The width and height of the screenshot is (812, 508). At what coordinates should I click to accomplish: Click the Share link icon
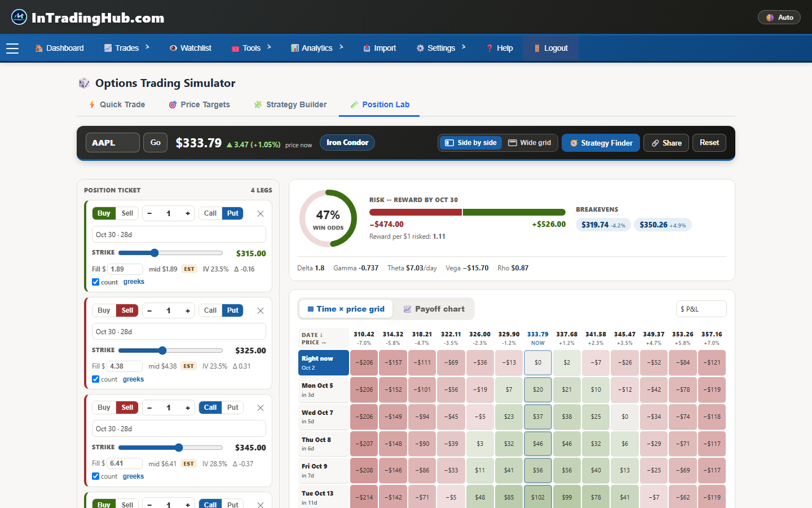655,143
